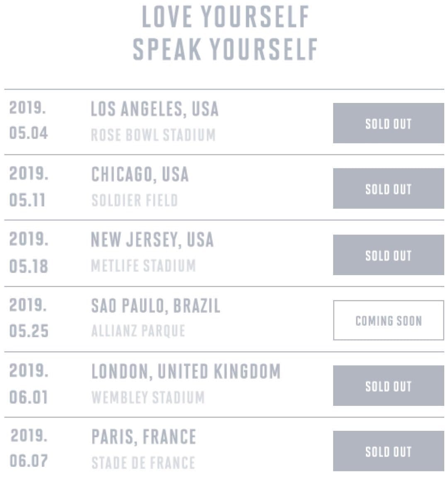
Task: Open the Wembley Stadium venue text
Action: [148, 397]
